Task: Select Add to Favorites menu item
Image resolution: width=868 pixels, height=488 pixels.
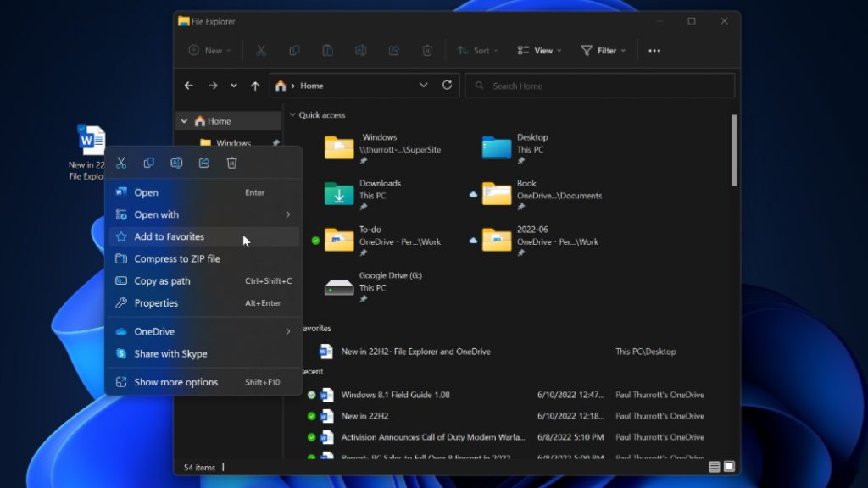Action: [170, 237]
